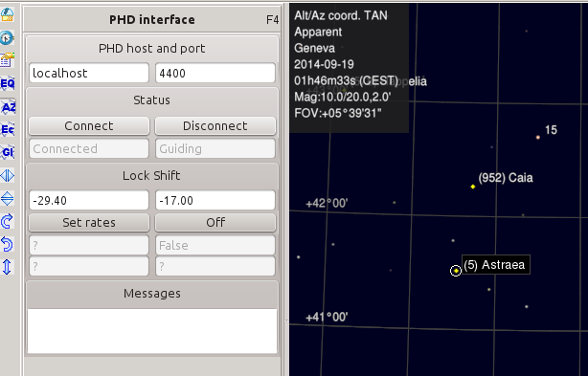Click the 'Status' section header
The height and width of the screenshot is (376, 588).
(152, 100)
